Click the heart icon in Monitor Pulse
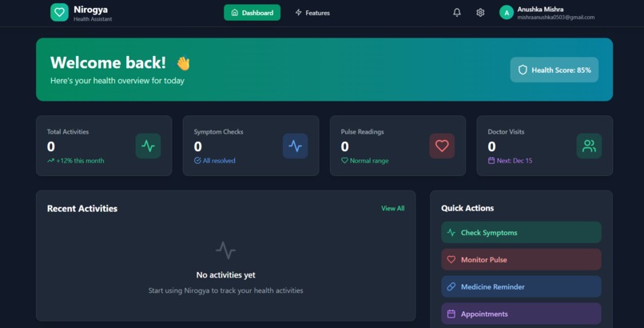The height and width of the screenshot is (328, 644). click(451, 260)
